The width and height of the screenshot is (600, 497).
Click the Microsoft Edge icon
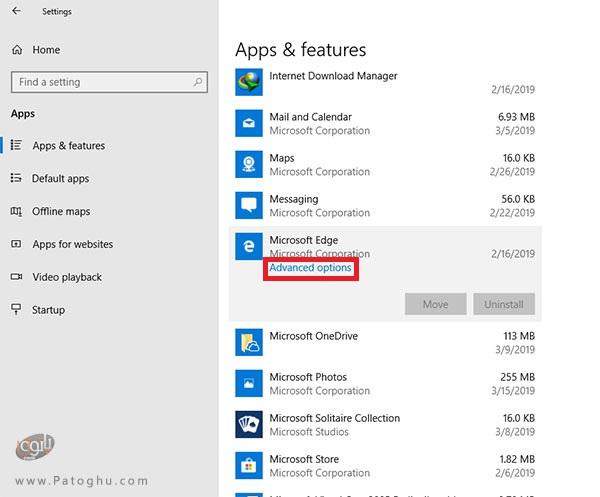pos(249,246)
